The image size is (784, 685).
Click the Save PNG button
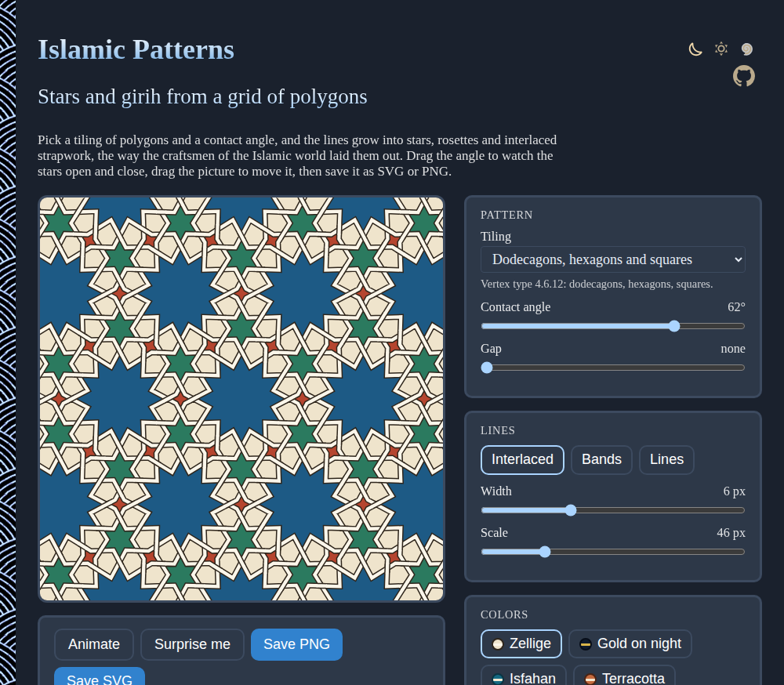296,644
